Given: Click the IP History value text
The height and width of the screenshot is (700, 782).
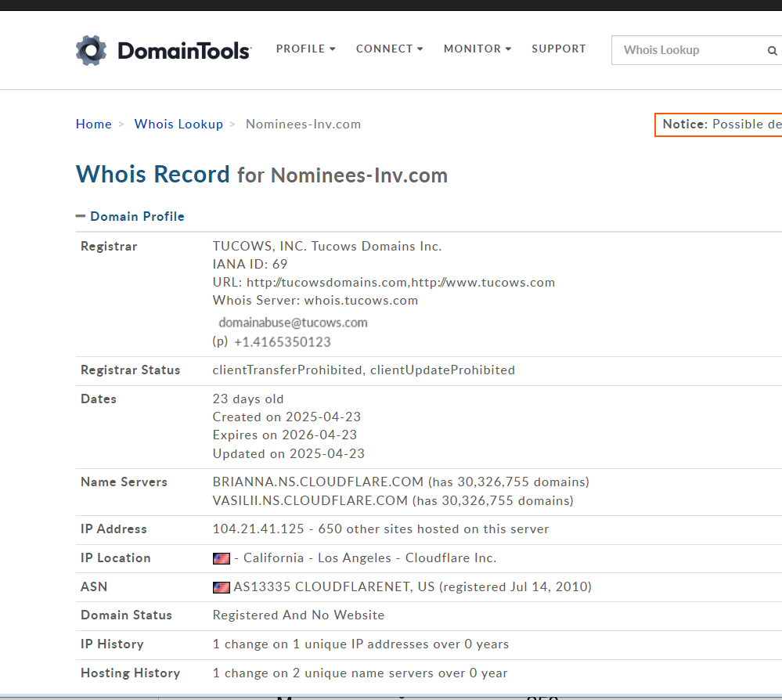Looking at the screenshot, I should [361, 644].
